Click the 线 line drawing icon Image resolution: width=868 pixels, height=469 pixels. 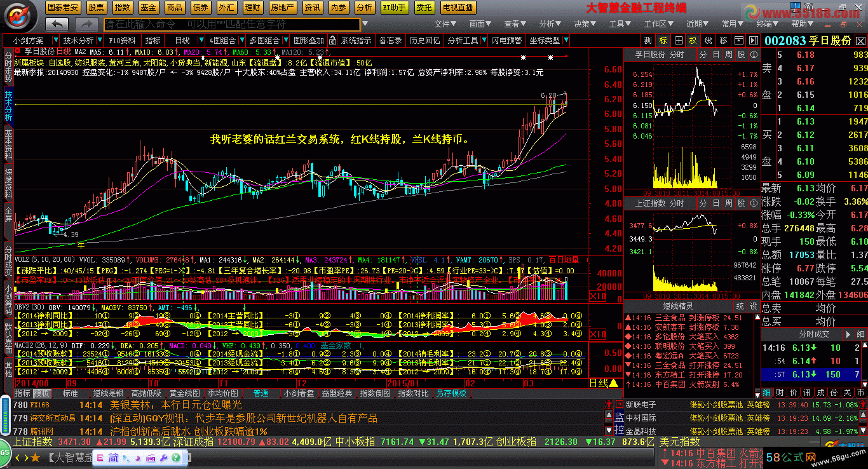(708, 40)
